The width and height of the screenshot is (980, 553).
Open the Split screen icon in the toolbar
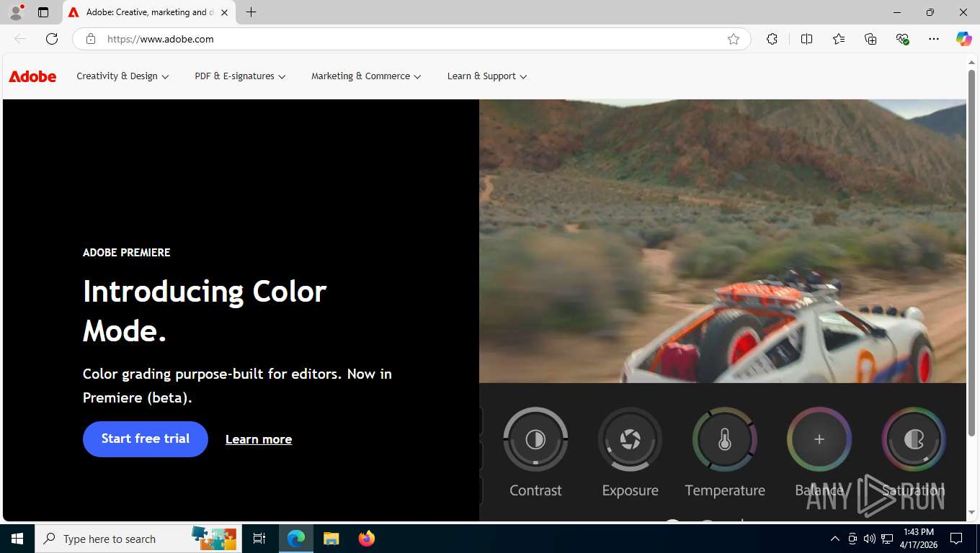click(x=806, y=39)
